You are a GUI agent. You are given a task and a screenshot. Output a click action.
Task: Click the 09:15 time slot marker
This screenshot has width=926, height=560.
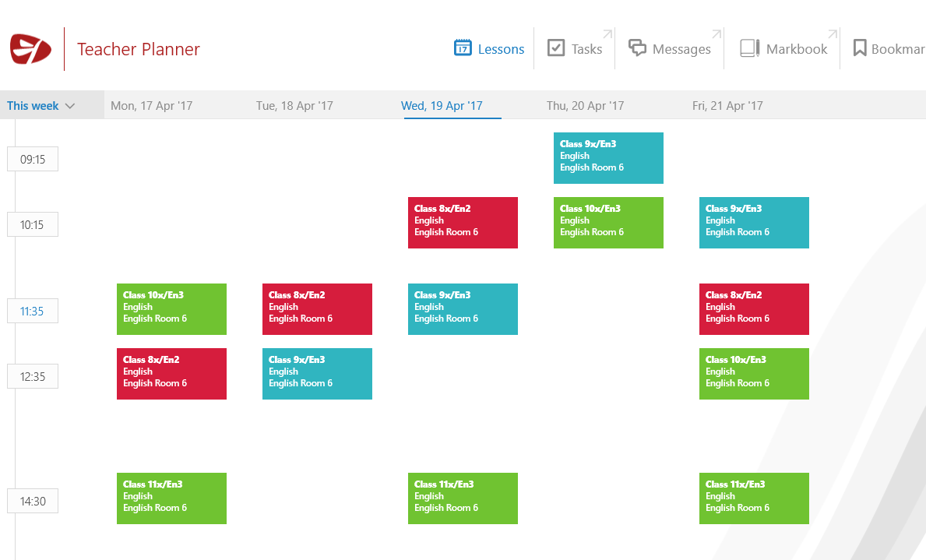[33, 160]
